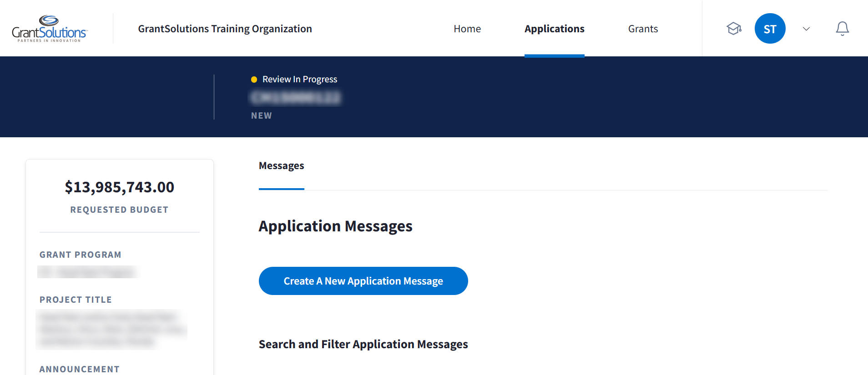Click the yellow Review In Progress status dot

pos(254,80)
